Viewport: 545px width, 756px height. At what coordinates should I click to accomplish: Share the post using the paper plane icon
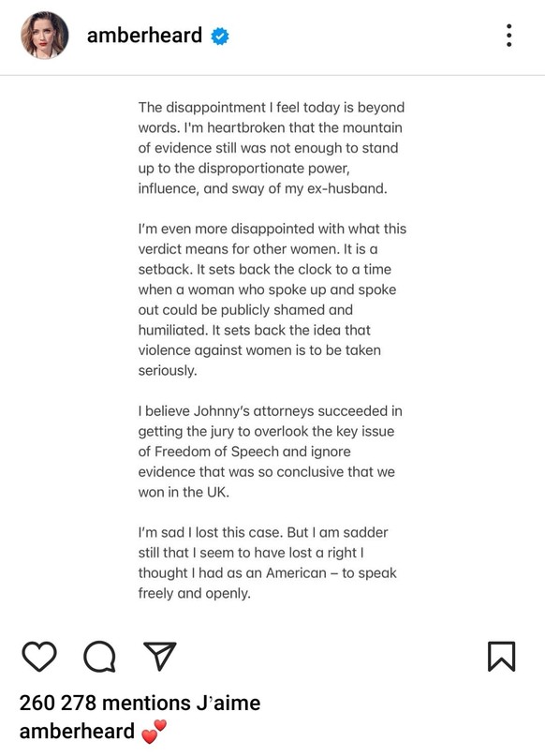point(160,656)
